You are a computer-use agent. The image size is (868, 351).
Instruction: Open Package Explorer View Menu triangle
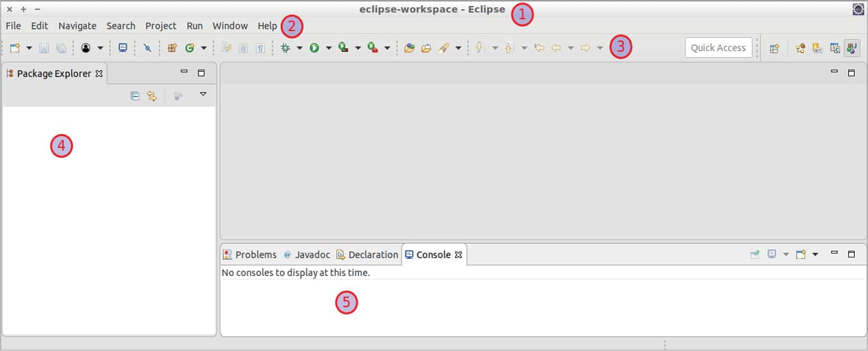click(x=203, y=94)
